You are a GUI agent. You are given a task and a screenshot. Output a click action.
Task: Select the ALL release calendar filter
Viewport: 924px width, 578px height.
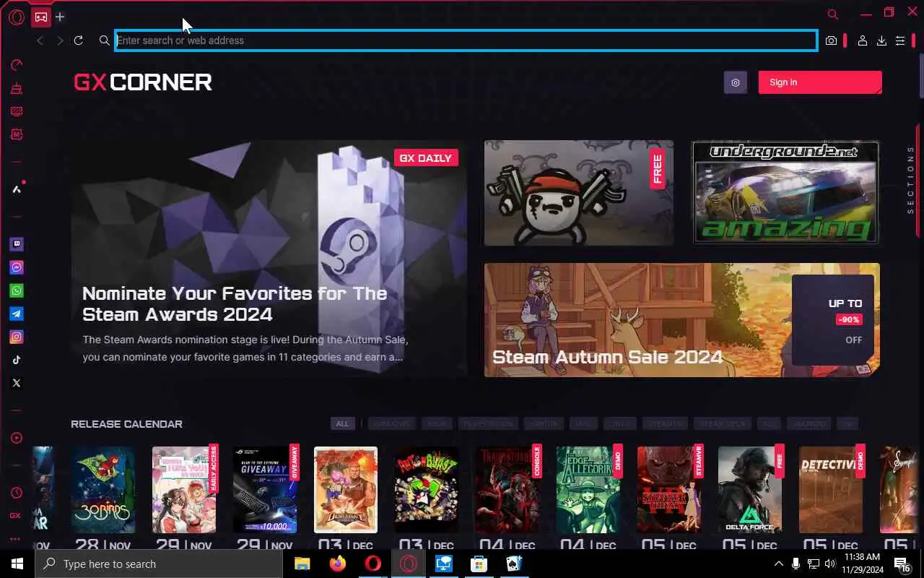342,424
